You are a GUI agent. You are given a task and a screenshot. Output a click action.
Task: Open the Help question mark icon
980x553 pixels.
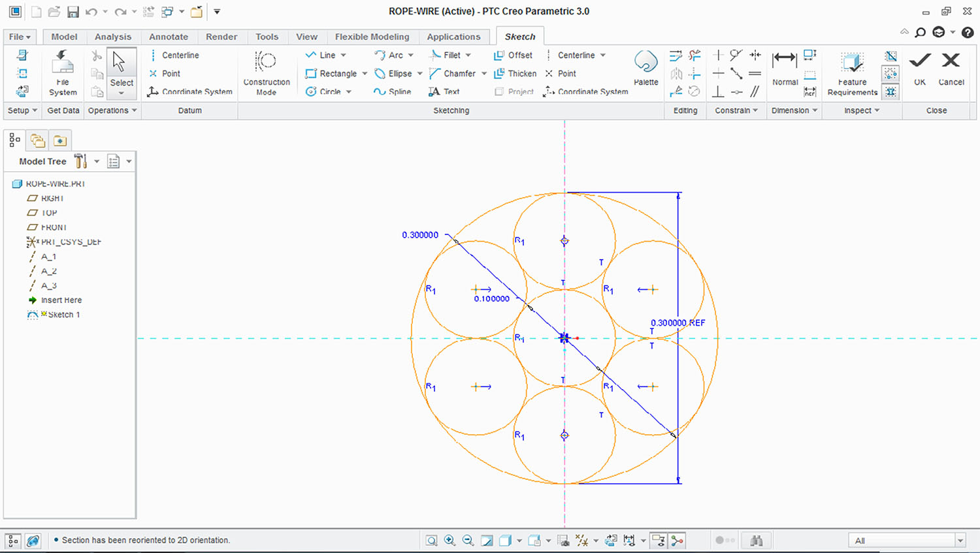click(968, 32)
